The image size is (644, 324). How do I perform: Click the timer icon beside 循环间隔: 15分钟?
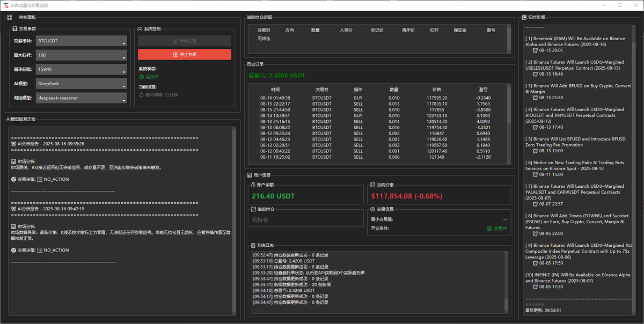coord(142,95)
